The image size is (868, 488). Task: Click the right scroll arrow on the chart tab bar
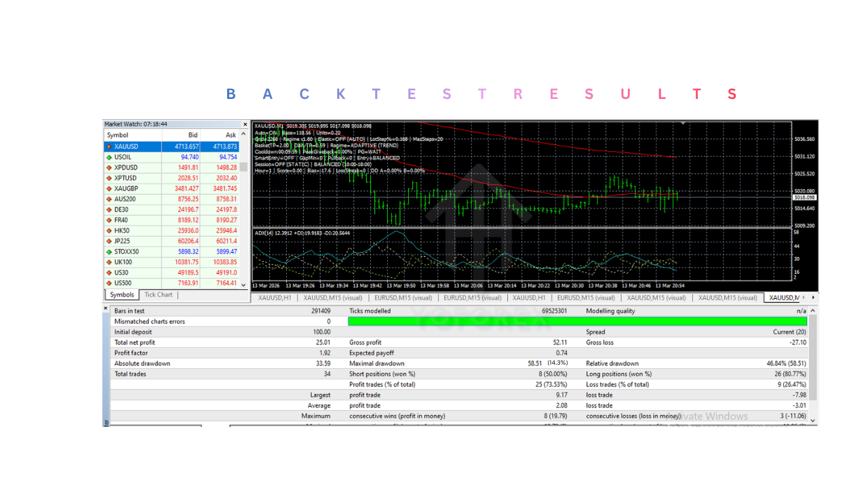tap(812, 297)
